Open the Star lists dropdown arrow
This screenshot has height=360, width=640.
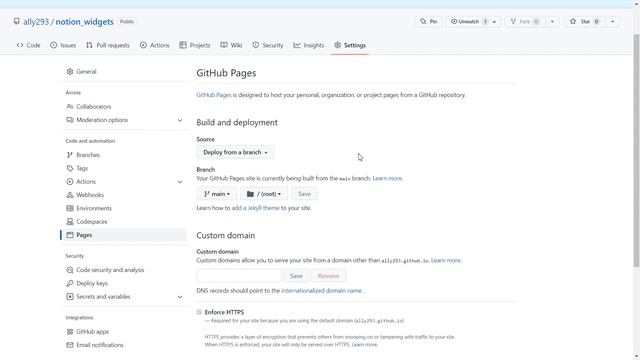pos(613,22)
